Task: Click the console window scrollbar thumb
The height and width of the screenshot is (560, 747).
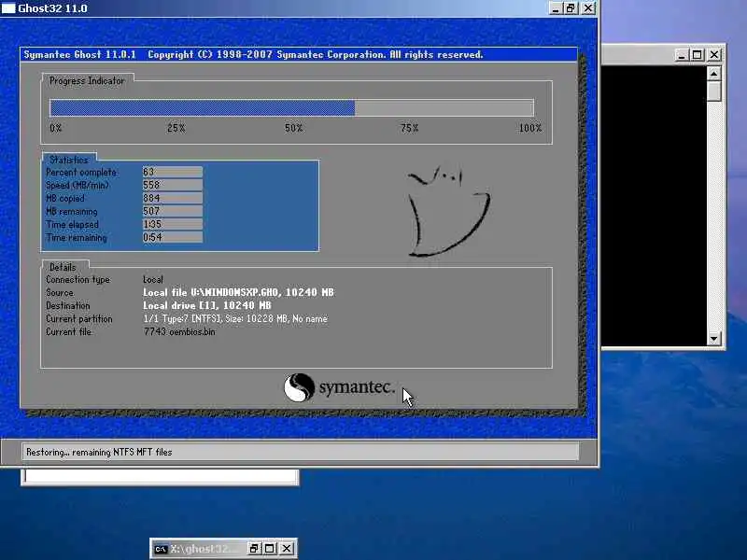Action: [713, 91]
